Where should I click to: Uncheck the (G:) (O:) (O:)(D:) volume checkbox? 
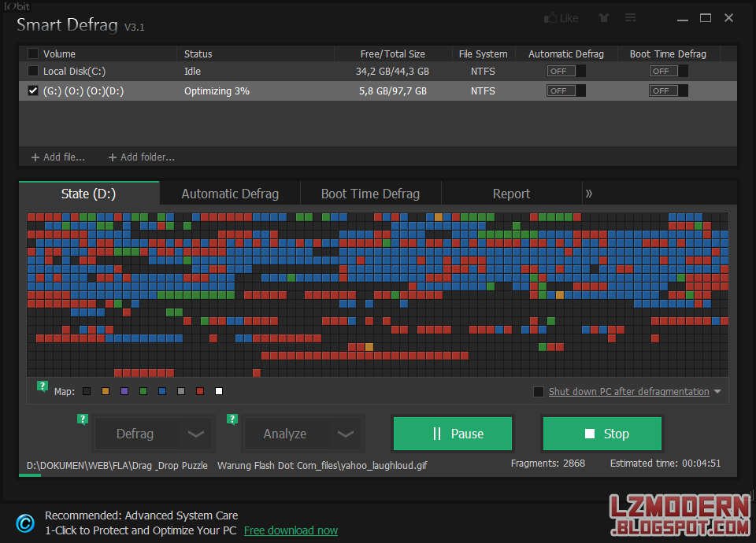[33, 90]
